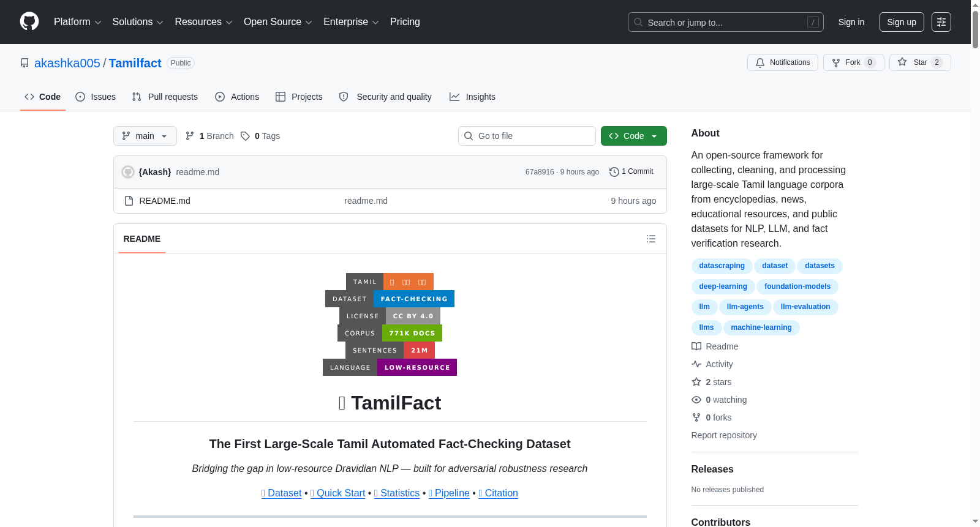Click the Sign up button
Viewport: 980px width, 527px height.
pyautogui.click(x=902, y=22)
